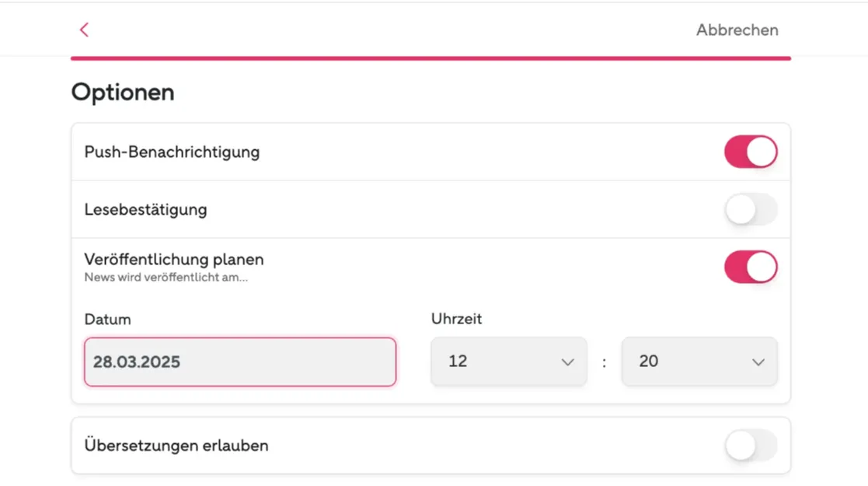This screenshot has height=486, width=868.
Task: Click the Abbrechen link
Action: click(737, 30)
